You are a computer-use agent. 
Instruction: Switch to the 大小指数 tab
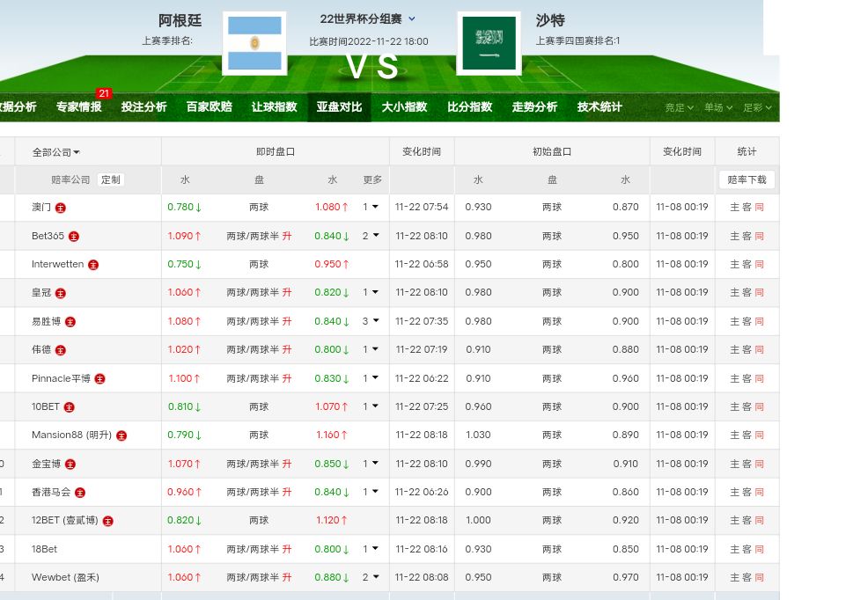tap(404, 107)
